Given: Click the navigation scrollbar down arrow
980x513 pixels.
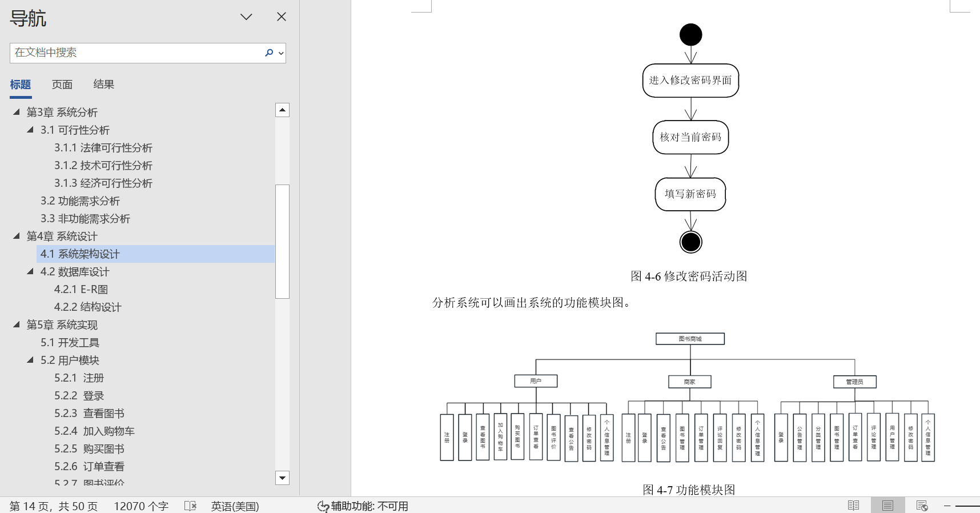Looking at the screenshot, I should tap(282, 478).
